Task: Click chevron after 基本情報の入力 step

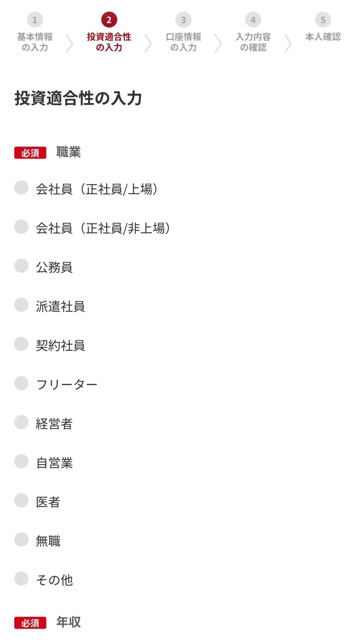Action: 69,42
